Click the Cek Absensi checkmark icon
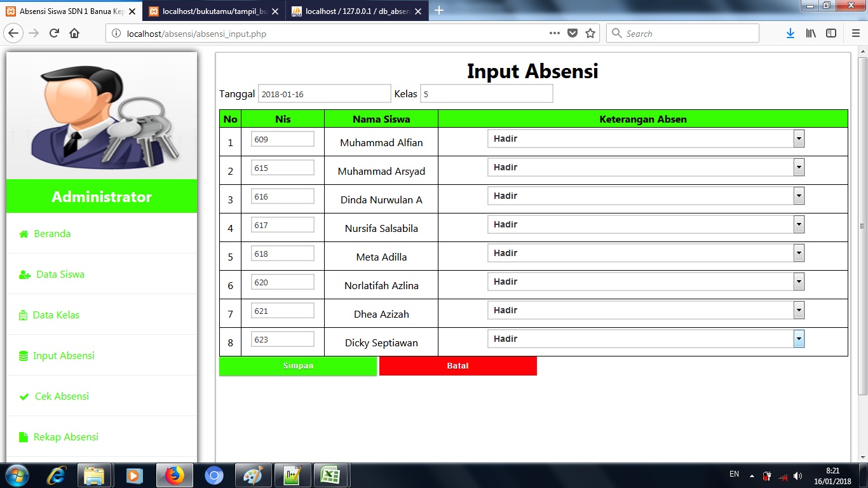Image resolution: width=868 pixels, height=488 pixels. click(25, 396)
